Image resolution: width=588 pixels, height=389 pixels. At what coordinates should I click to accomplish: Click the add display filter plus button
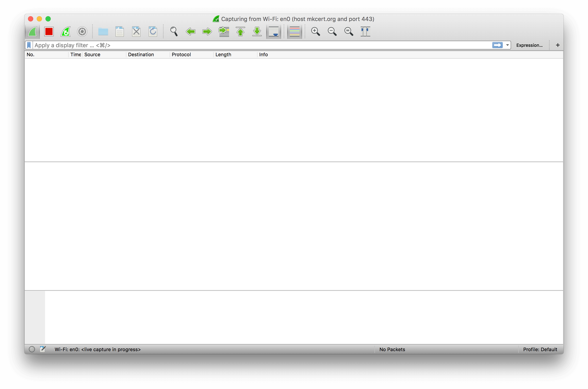tap(557, 45)
